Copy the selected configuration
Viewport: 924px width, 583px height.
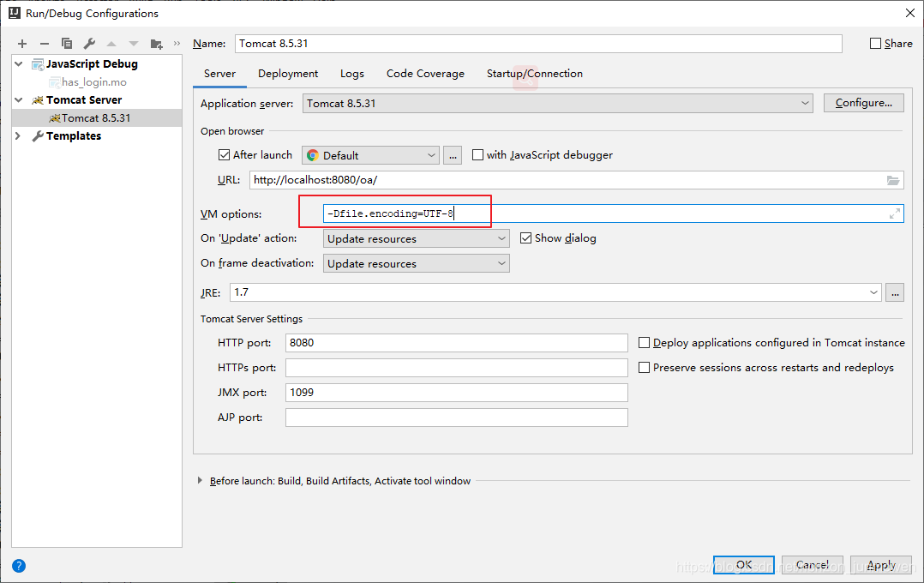67,44
